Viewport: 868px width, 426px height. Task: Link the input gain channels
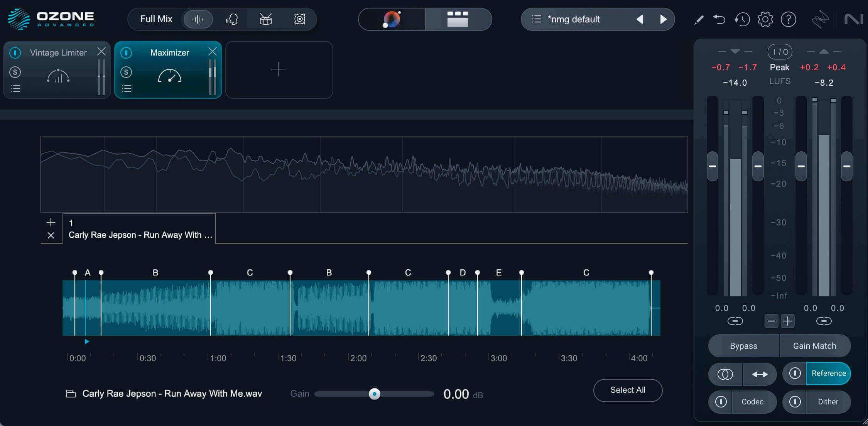click(x=735, y=321)
